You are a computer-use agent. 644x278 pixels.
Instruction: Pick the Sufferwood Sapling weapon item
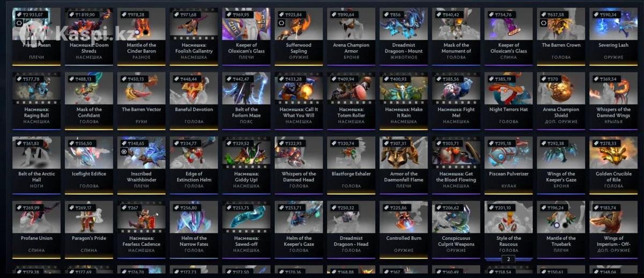tap(299, 36)
